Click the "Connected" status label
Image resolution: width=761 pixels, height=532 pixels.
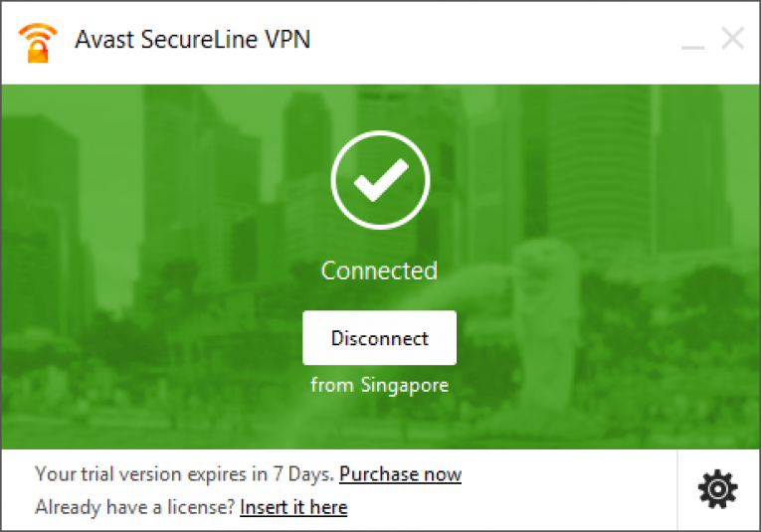pyautogui.click(x=379, y=270)
